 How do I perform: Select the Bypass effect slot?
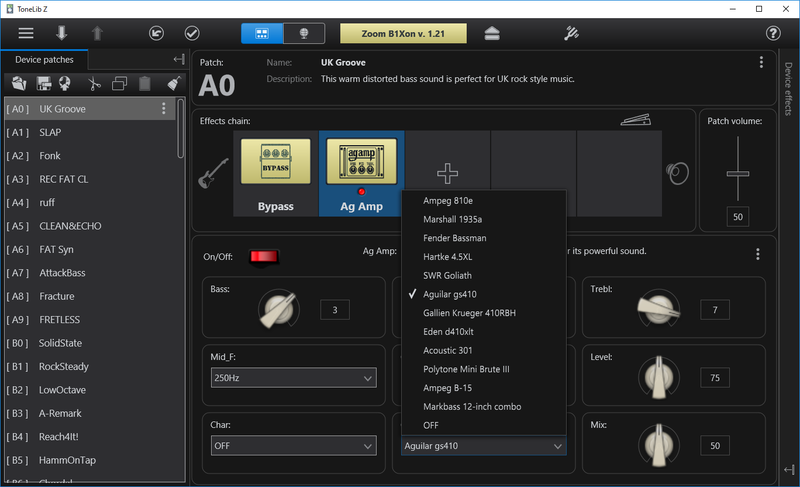tap(276, 173)
